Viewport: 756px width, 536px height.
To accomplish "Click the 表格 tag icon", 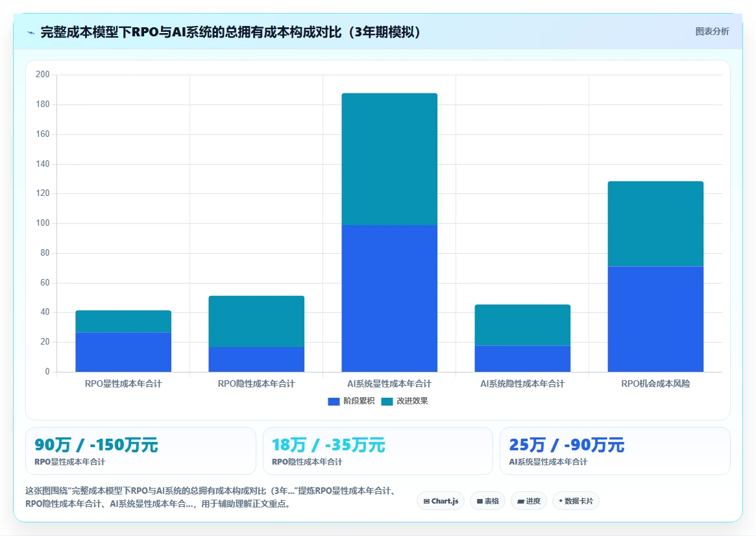I will (480, 502).
